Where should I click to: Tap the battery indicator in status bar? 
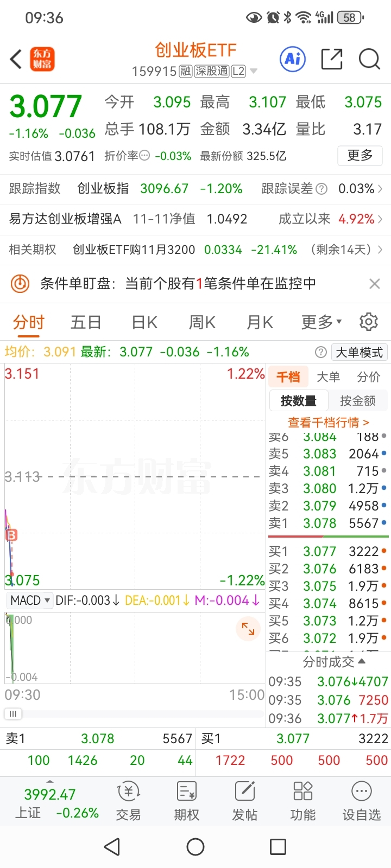pyautogui.click(x=350, y=18)
